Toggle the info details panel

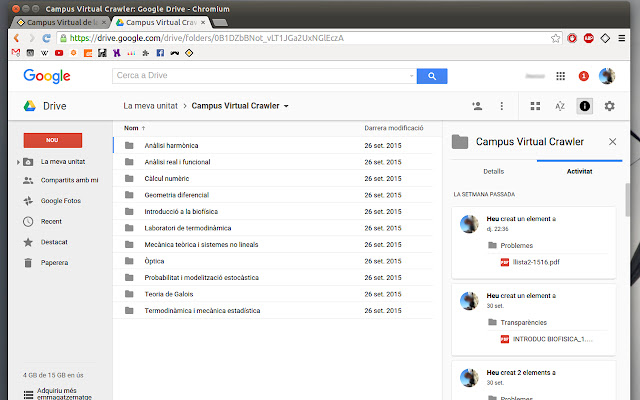tap(584, 106)
